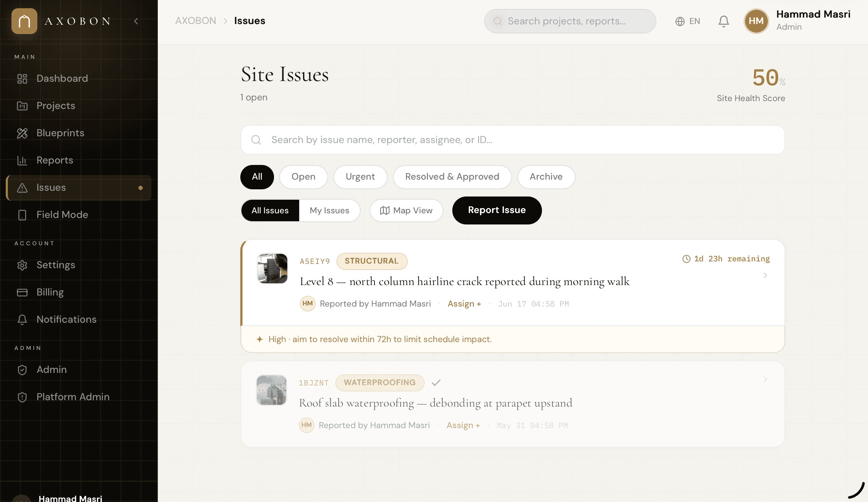Focus the issue search field
868x502 pixels.
(x=513, y=140)
